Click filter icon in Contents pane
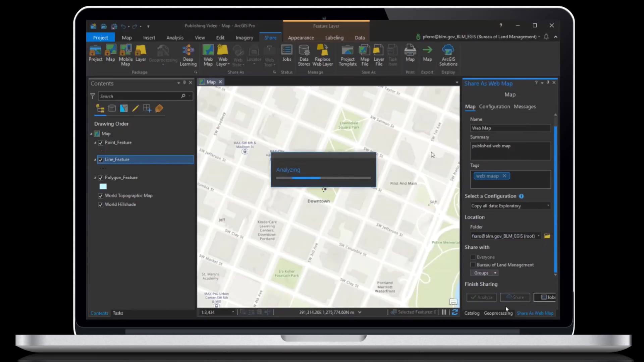The width and height of the screenshot is (644, 362). [x=93, y=96]
